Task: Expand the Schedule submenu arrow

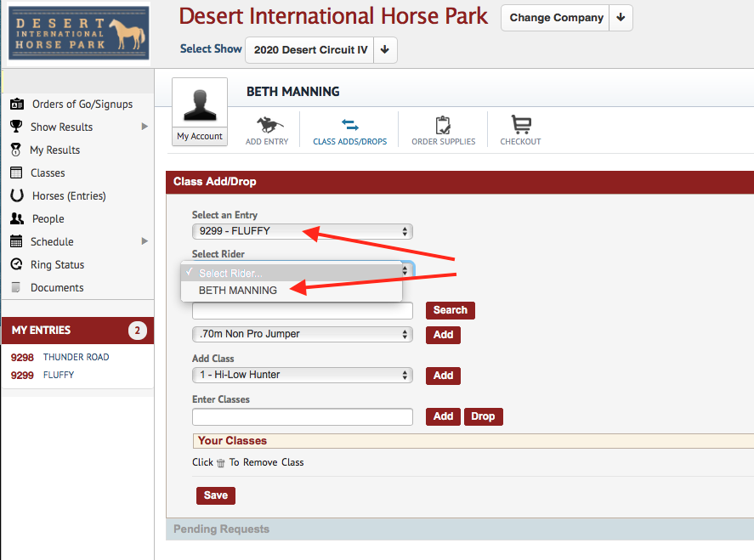Action: coord(145,240)
